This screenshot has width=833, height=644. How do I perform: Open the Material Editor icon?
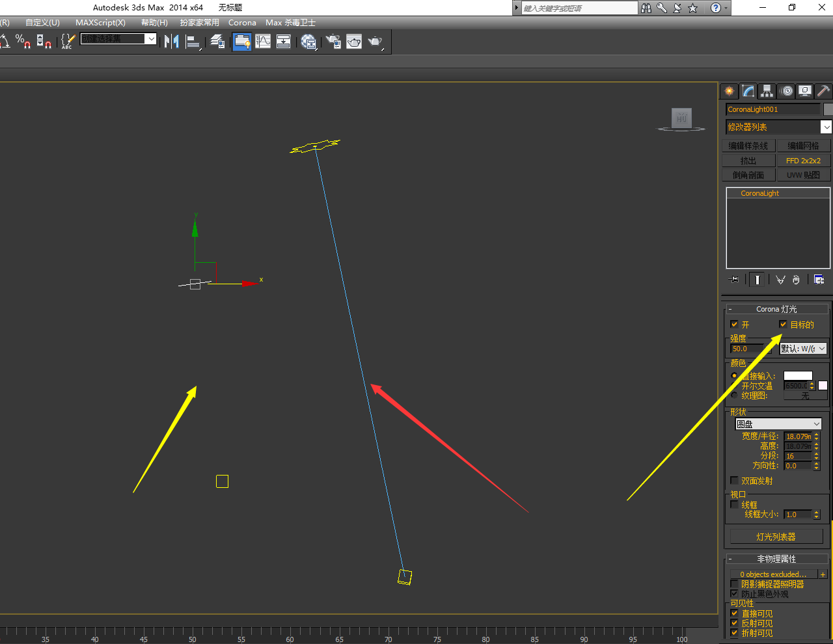pos(309,42)
